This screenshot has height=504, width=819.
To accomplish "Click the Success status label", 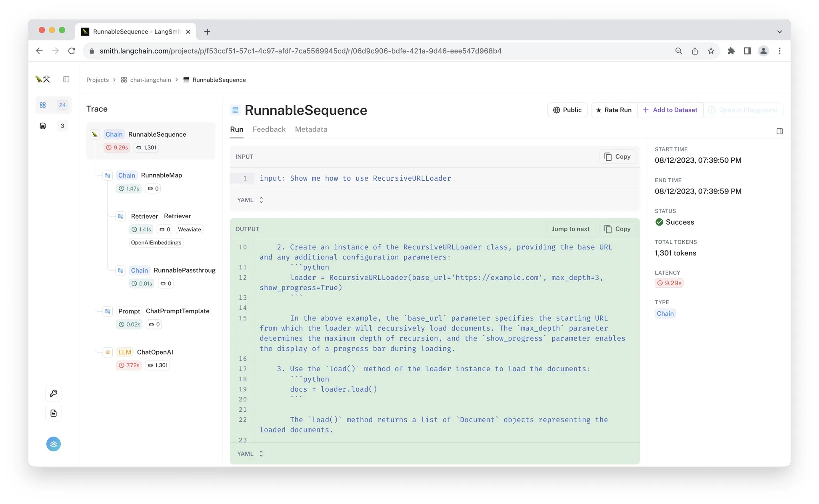I will point(675,222).
